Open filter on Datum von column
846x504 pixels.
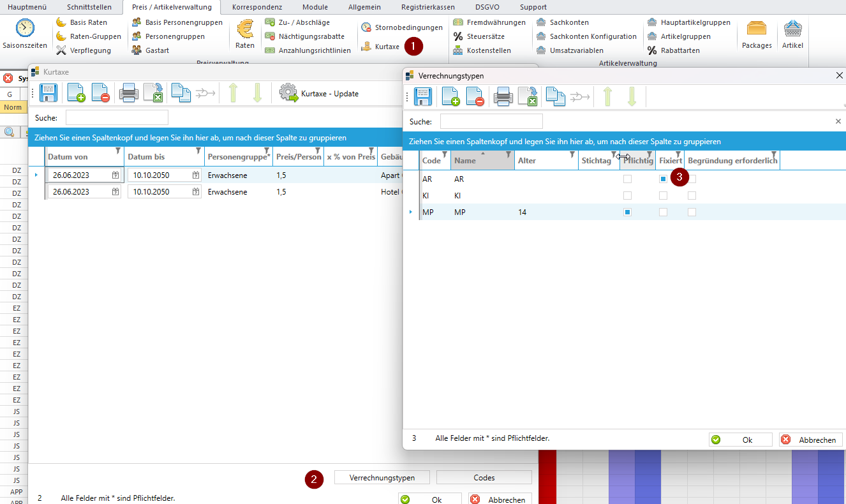pyautogui.click(x=118, y=151)
